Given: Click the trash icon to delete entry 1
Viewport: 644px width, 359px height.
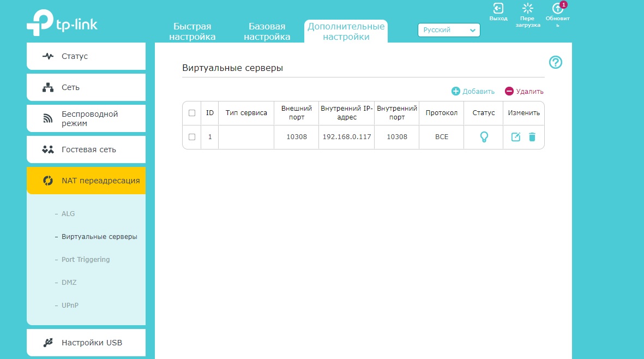Looking at the screenshot, I should (x=532, y=137).
